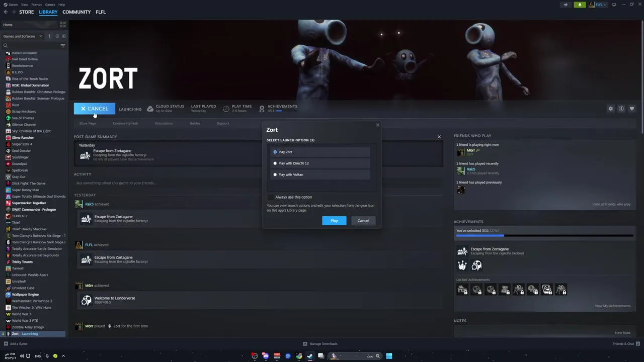Open View all friends who play
The image size is (644, 362).
tap(611, 204)
